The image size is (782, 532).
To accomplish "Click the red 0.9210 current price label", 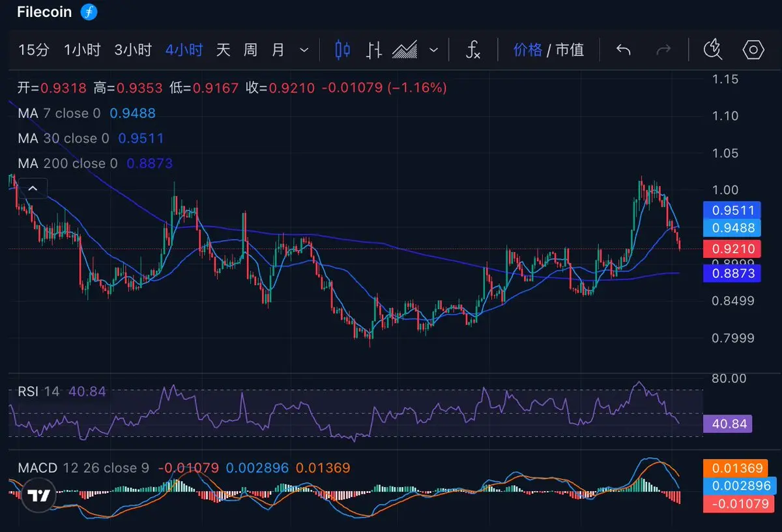I will click(x=733, y=249).
